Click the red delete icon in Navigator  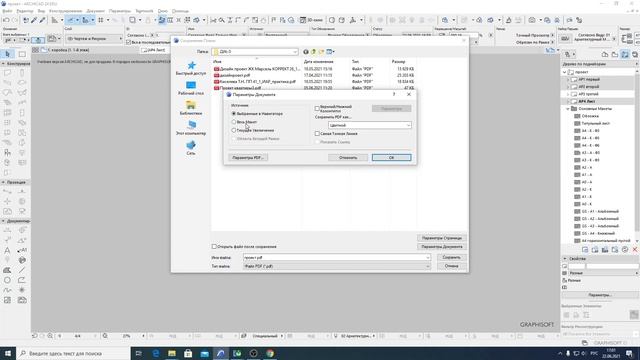(635, 249)
